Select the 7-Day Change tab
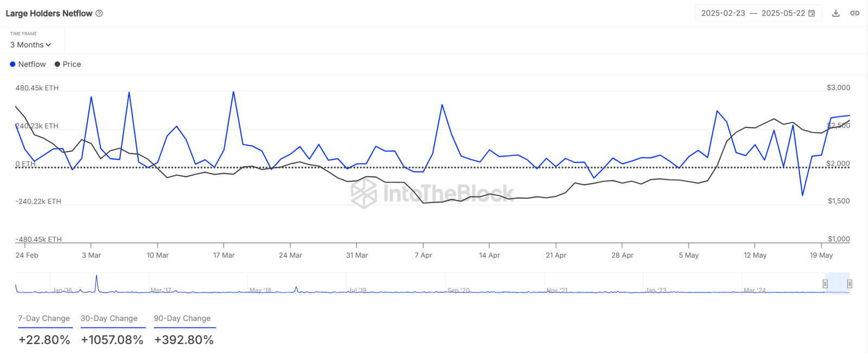Image resolution: width=868 pixels, height=353 pixels. (x=44, y=318)
